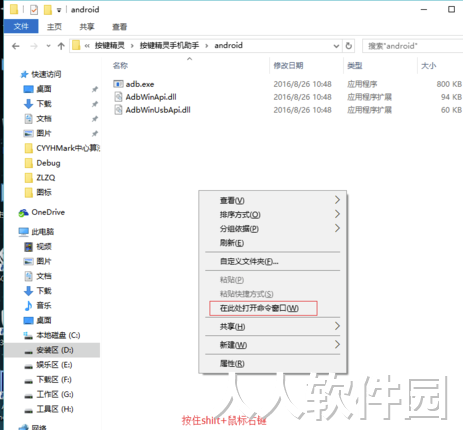Screen dimensions: 463x430
Task: Click the address bar folder icon
Action: point(76,45)
